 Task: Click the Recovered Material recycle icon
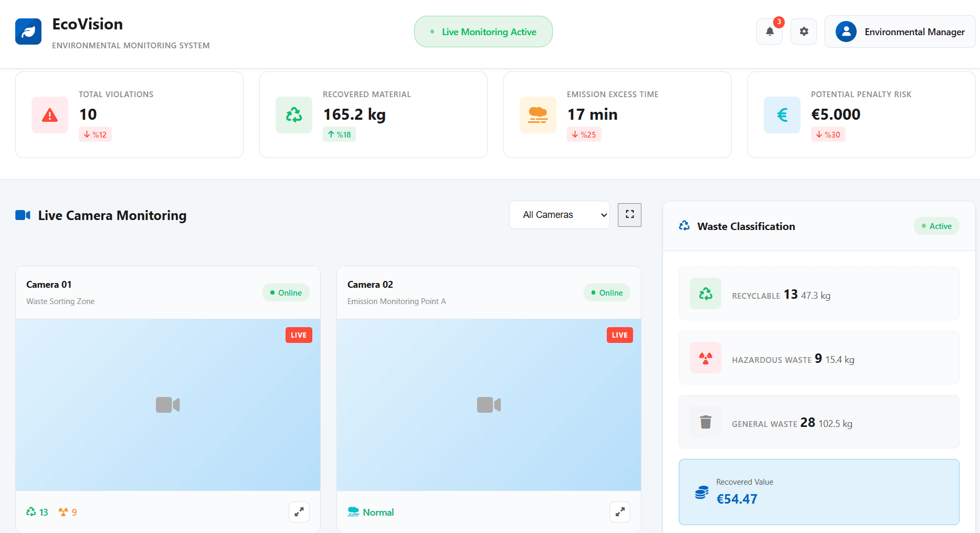click(294, 115)
